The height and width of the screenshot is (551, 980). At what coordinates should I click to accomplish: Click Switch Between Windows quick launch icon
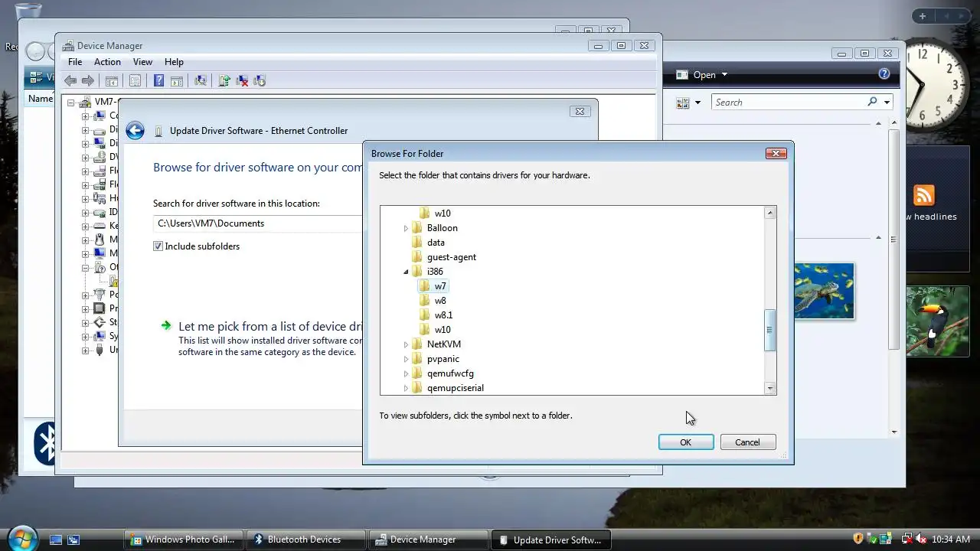pyautogui.click(x=73, y=540)
